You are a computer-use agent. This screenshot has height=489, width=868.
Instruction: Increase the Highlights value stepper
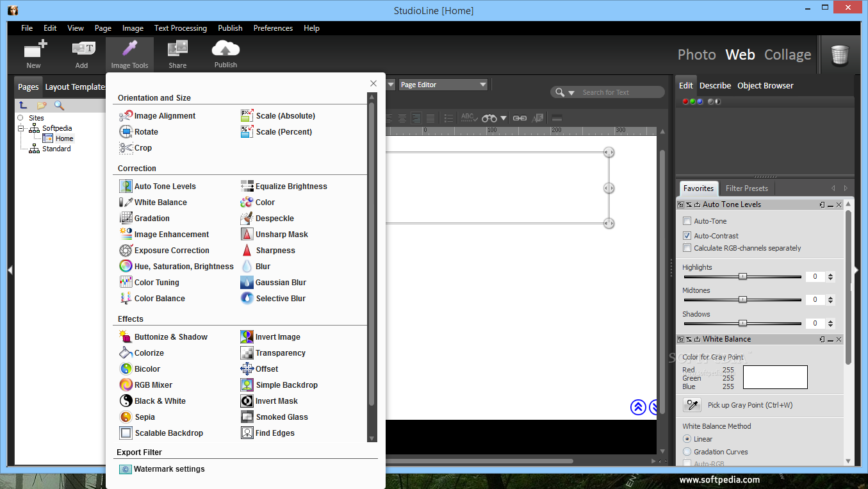[x=831, y=274]
